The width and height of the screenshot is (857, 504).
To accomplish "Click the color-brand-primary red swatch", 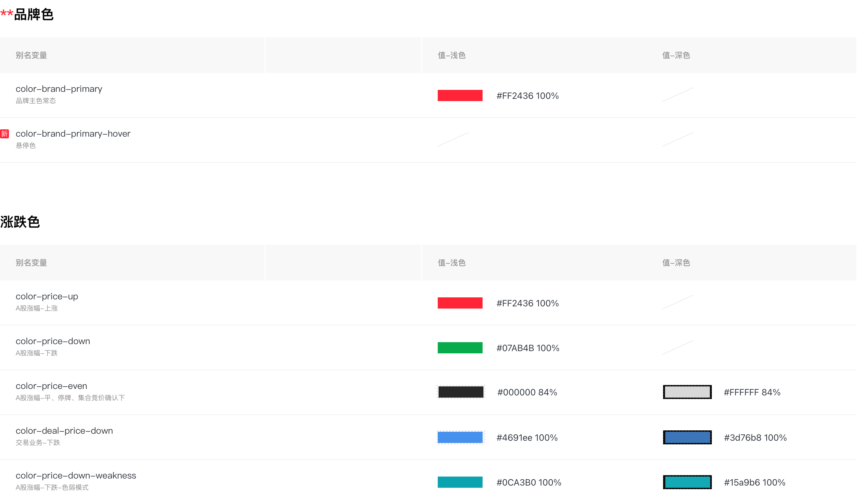I will pos(460,95).
